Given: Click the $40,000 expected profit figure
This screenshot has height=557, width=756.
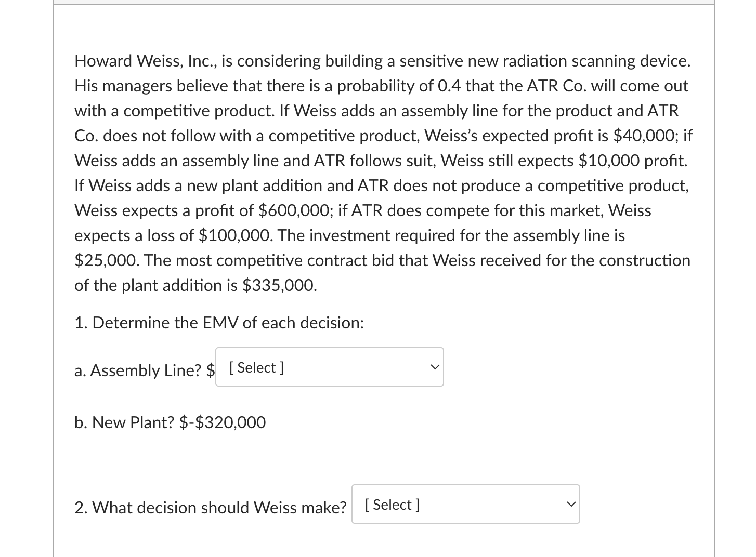Looking at the screenshot, I should pyautogui.click(x=646, y=136).
